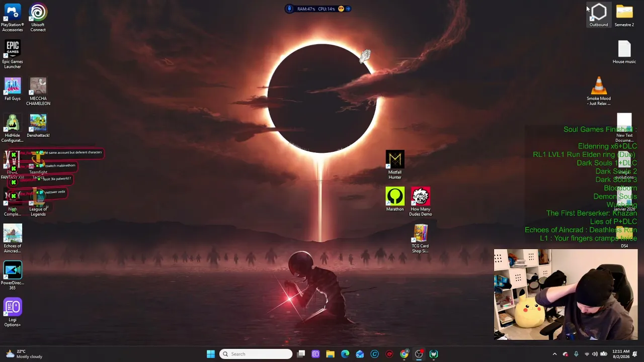Image resolution: width=644 pixels, height=362 pixels.
Task: Click the microphone icon in system tray
Action: (576, 354)
